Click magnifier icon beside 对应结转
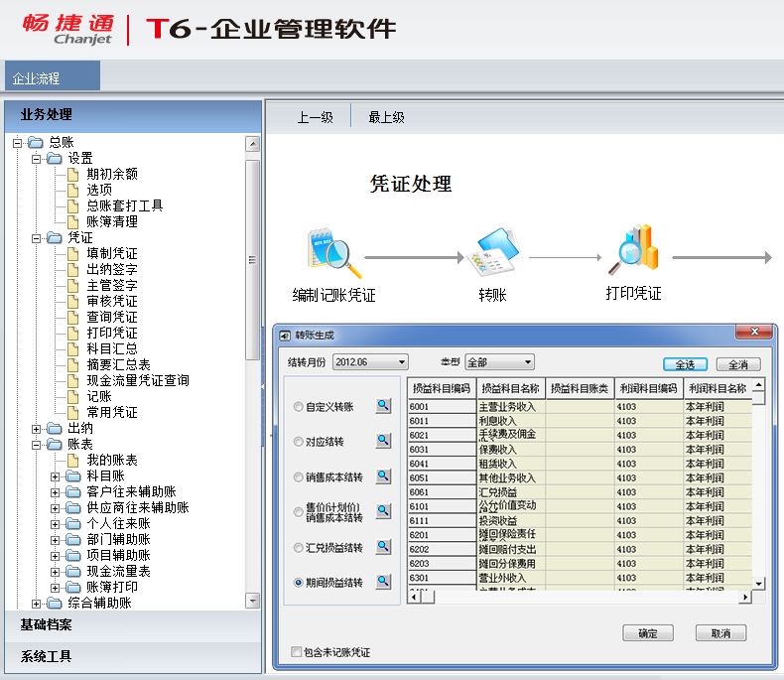The width and height of the screenshot is (784, 680). 383,441
